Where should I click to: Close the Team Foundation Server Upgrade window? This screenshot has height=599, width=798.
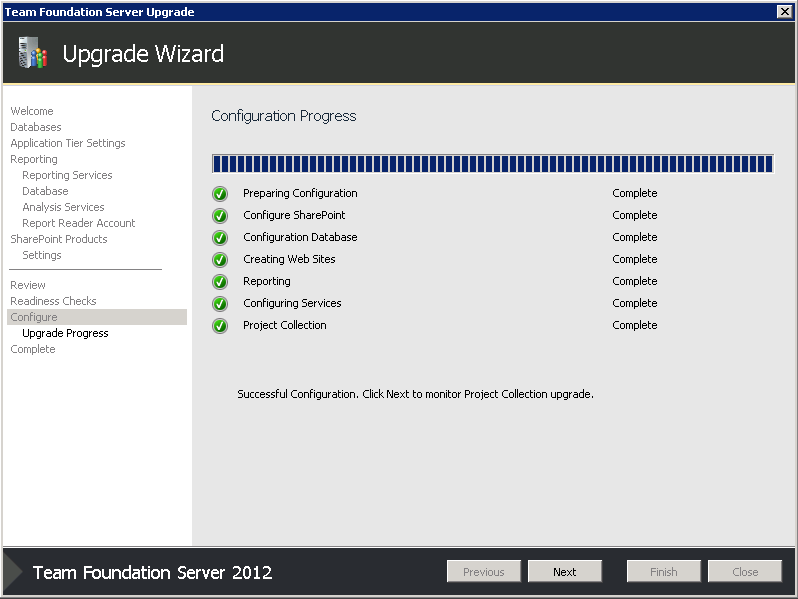pyautogui.click(x=784, y=12)
